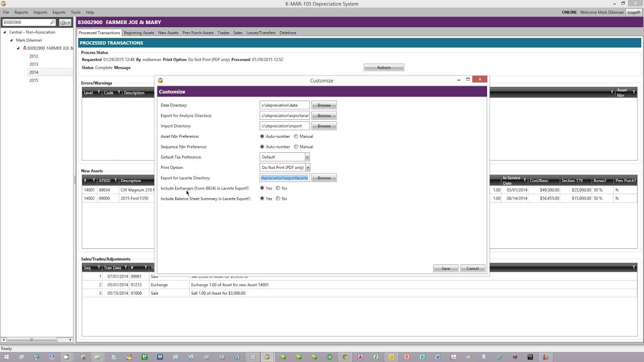The height and width of the screenshot is (362, 644).
Task: Select Yes for Include Exchanges (Form 8824)
Action: pyautogui.click(x=262, y=188)
